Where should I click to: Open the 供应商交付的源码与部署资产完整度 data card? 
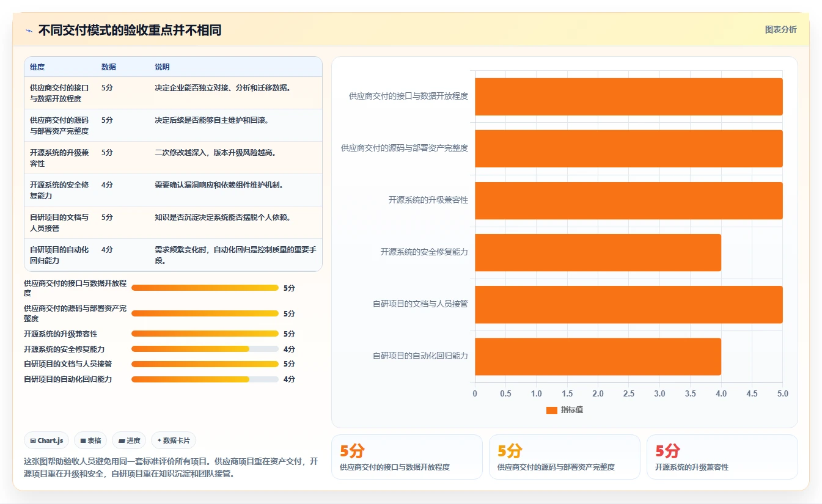coord(564,457)
